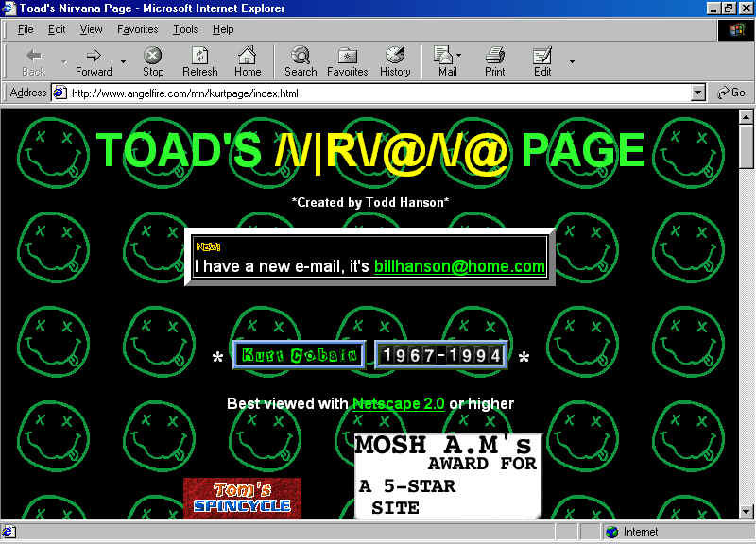Click the "Address" label

pos(28,93)
